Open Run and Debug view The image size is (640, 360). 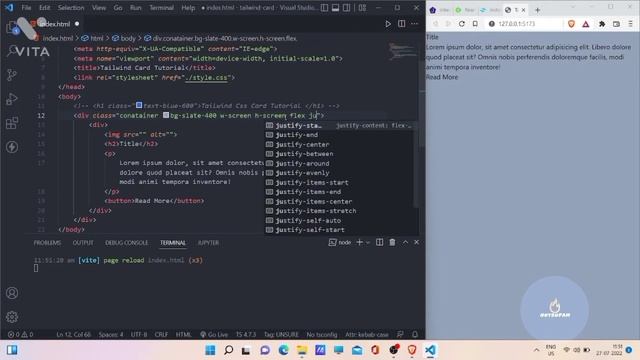coord(12,99)
